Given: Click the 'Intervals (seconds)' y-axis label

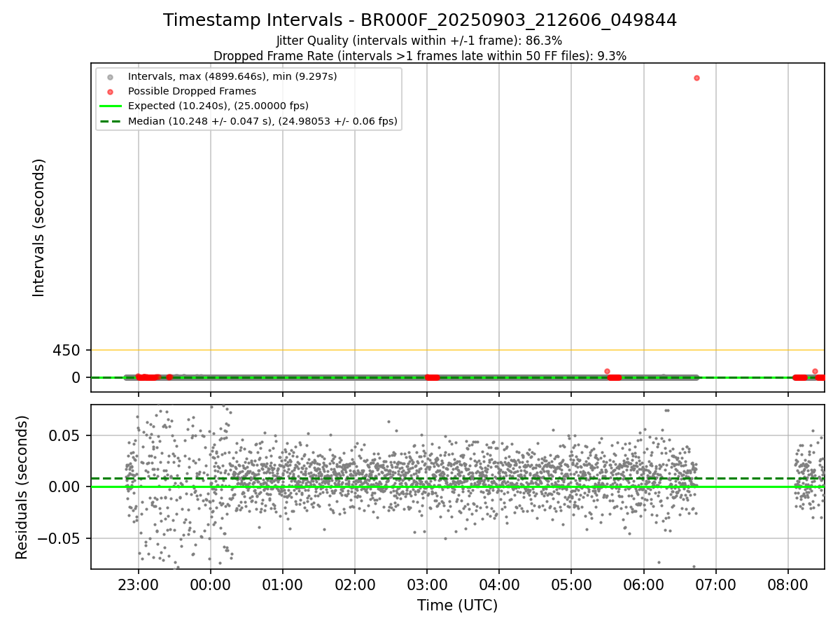Looking at the screenshot, I should 39,227.
